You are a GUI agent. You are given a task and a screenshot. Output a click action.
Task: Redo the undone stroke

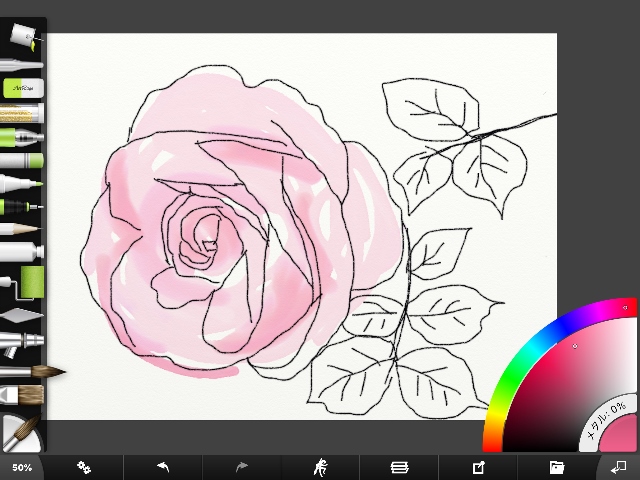click(242, 467)
